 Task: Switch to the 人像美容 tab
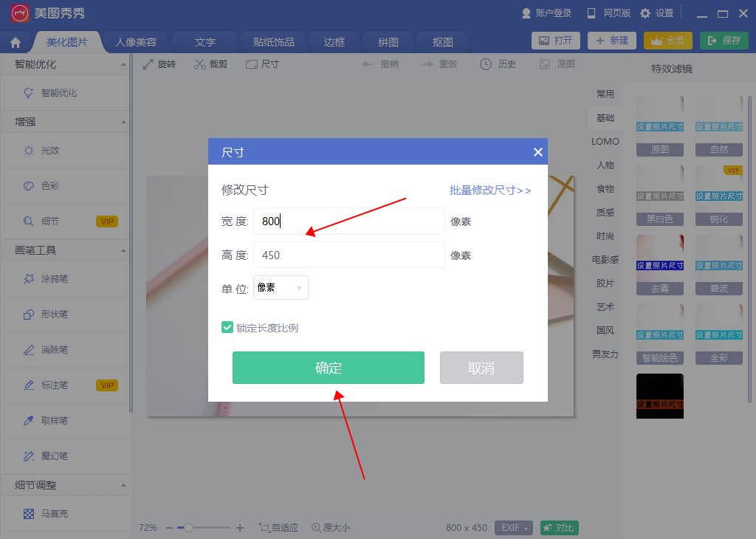point(135,42)
